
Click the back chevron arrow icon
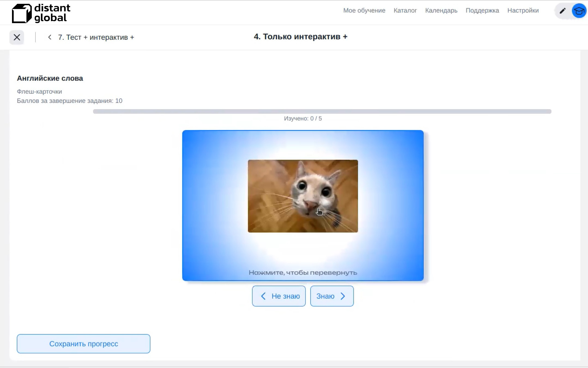click(50, 37)
